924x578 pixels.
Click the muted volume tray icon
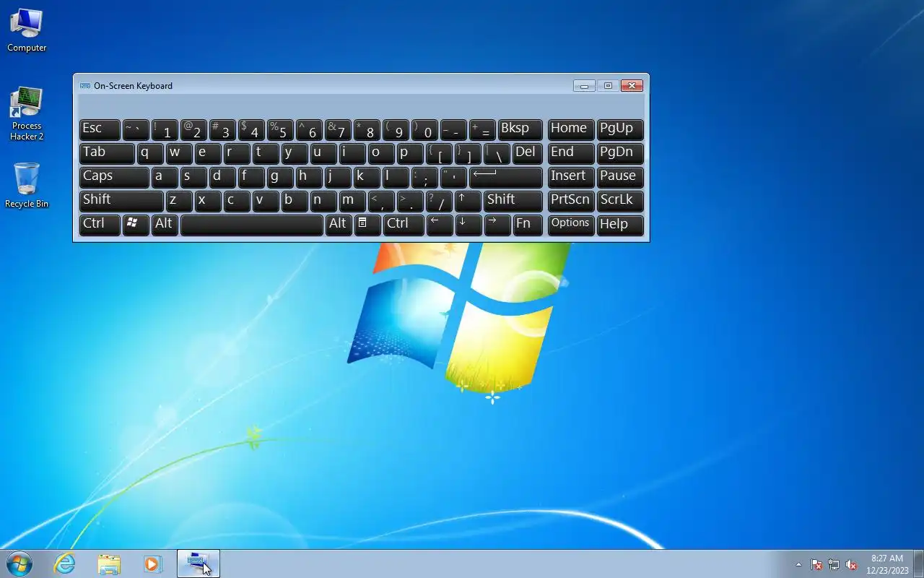pos(851,565)
